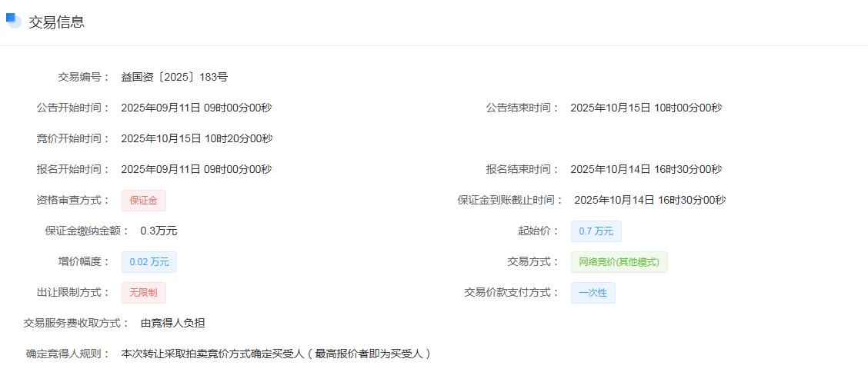Click the 交易信息 section heading
The height and width of the screenshot is (382, 868).
56,22
